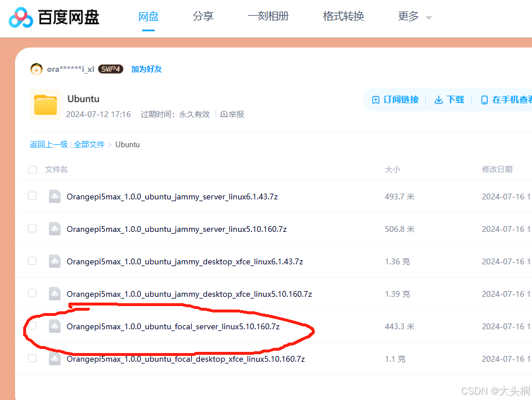
Task: Click the 443.3 米 size value
Action: [x=399, y=326]
